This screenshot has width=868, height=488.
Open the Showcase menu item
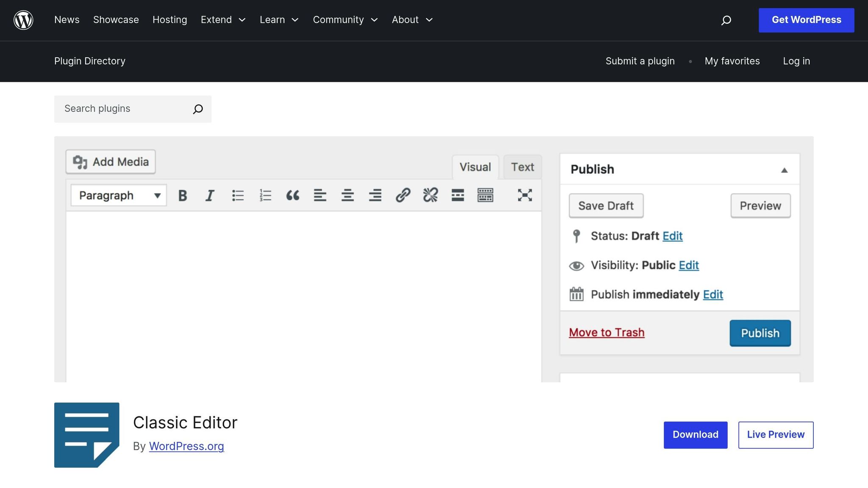tap(116, 20)
